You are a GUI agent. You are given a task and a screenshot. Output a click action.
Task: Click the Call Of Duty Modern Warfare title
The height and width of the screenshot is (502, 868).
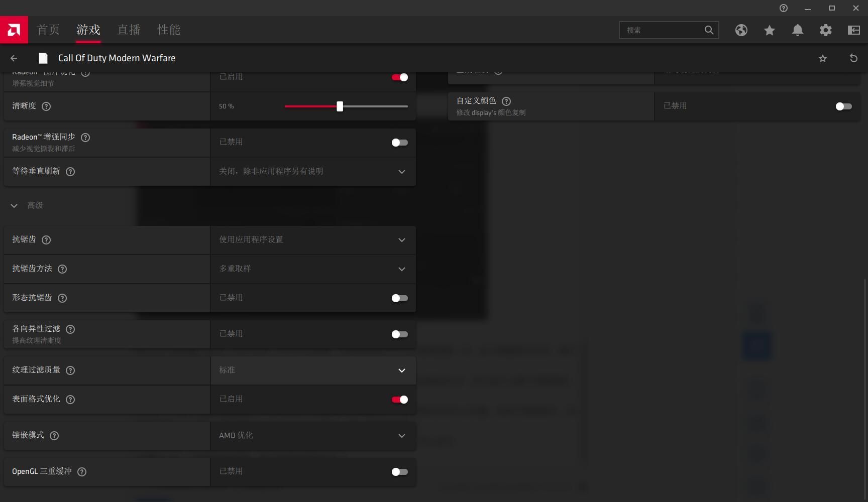coord(117,58)
